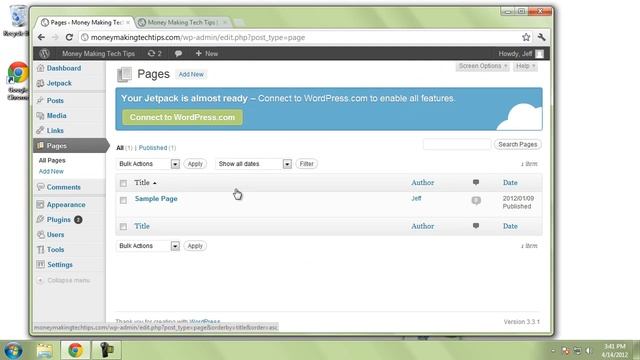Click the browser forward arrow
Image resolution: width=640 pixels, height=360 pixels.
[56, 37]
